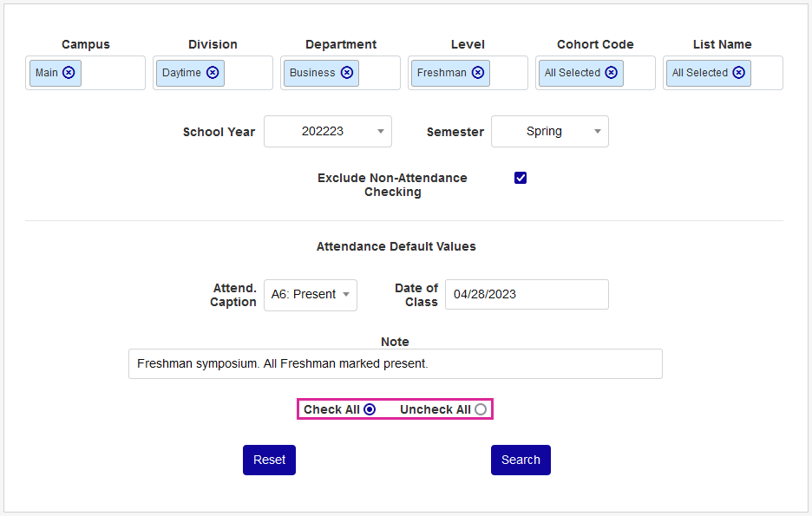Toggle Exclude Non-Attendance Checking checkbox
The image size is (812, 516).
[x=521, y=178]
